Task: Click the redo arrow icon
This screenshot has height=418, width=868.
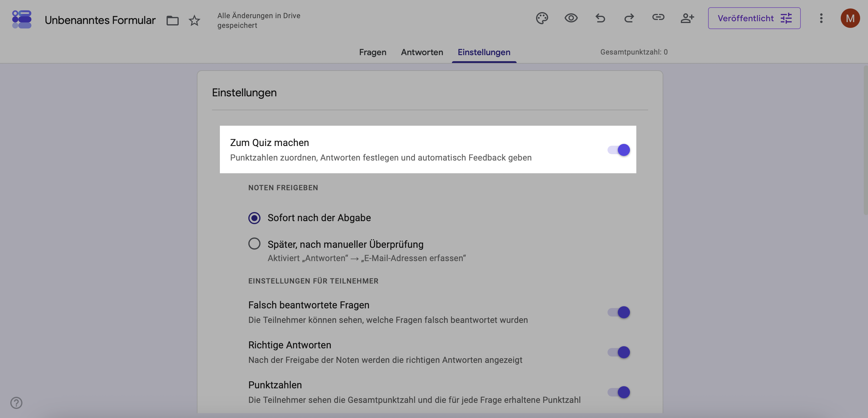Action: pyautogui.click(x=629, y=18)
